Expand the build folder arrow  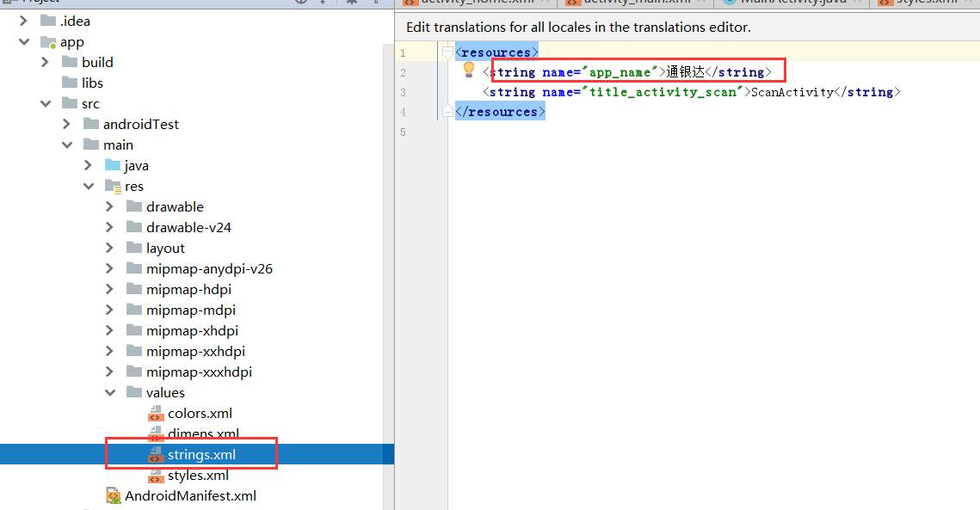coord(45,62)
